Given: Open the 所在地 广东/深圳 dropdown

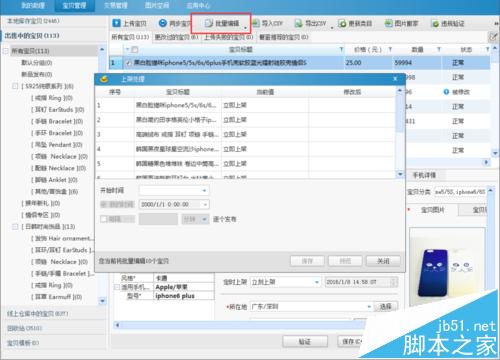Looking at the screenshot, I should (x=369, y=306).
